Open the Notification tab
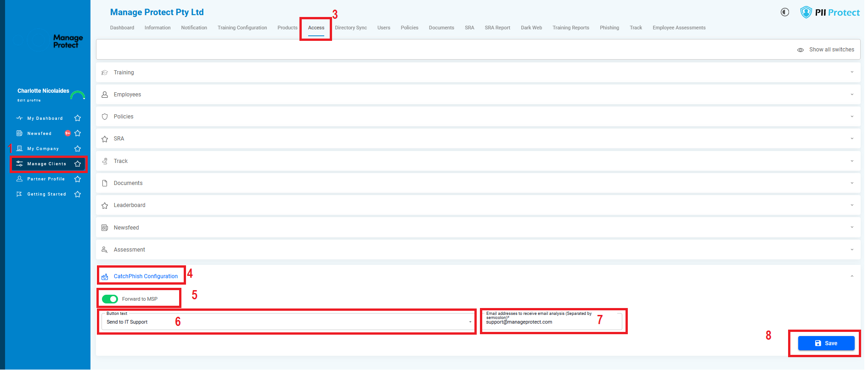The height and width of the screenshot is (370, 868). pos(194,28)
